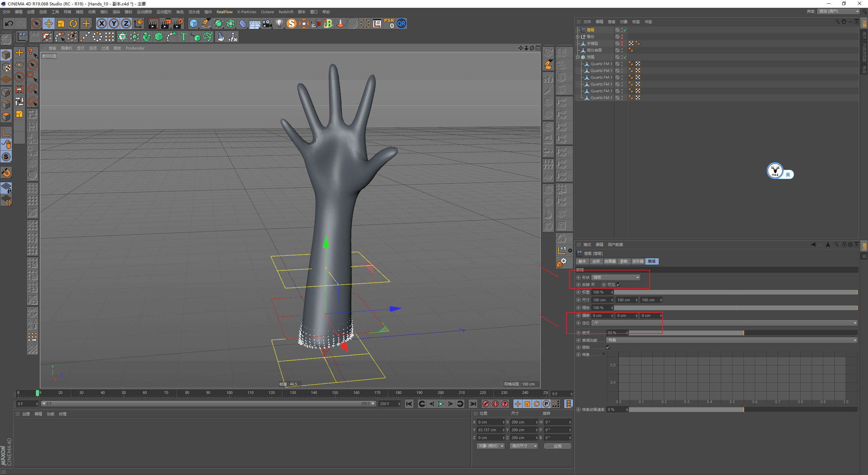Add a Cube primitive object

point(194,23)
